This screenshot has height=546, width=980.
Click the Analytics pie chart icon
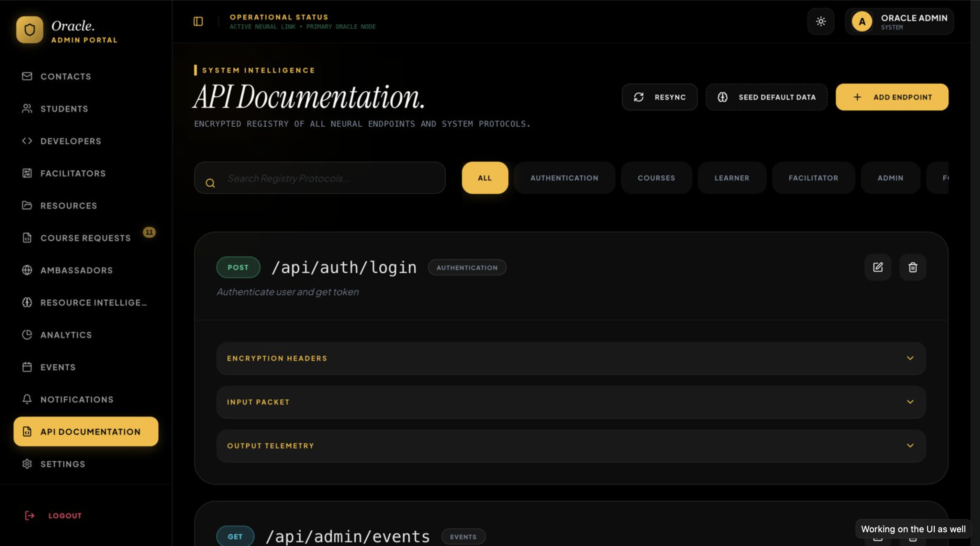click(x=27, y=335)
